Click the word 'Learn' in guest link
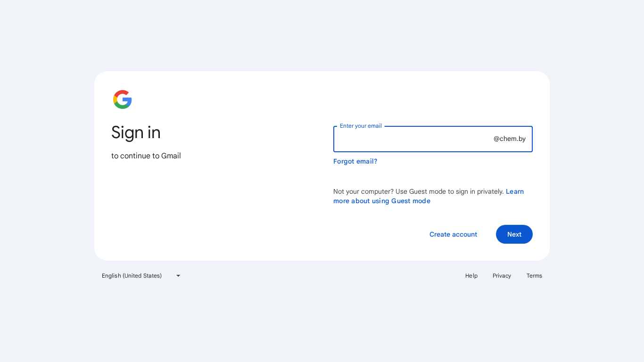Image resolution: width=644 pixels, height=362 pixels. [x=515, y=191]
